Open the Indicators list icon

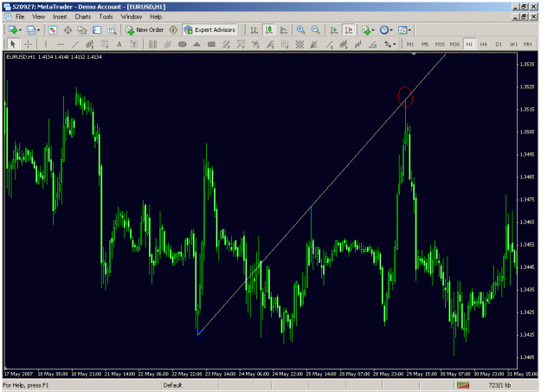(366, 30)
